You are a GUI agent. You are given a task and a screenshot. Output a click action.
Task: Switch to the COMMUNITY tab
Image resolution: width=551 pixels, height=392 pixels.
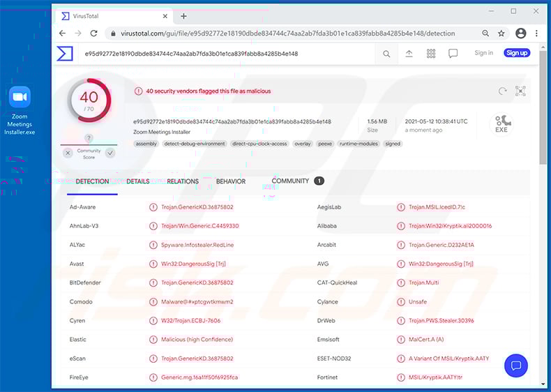(298, 181)
